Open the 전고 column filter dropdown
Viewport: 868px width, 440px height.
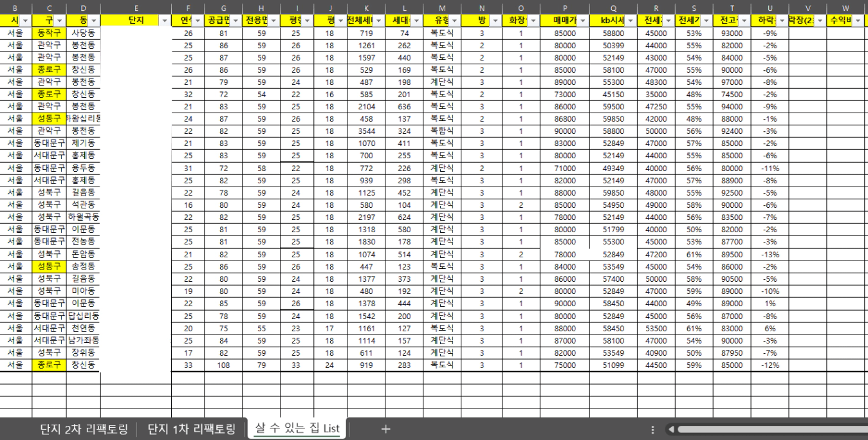(x=744, y=21)
